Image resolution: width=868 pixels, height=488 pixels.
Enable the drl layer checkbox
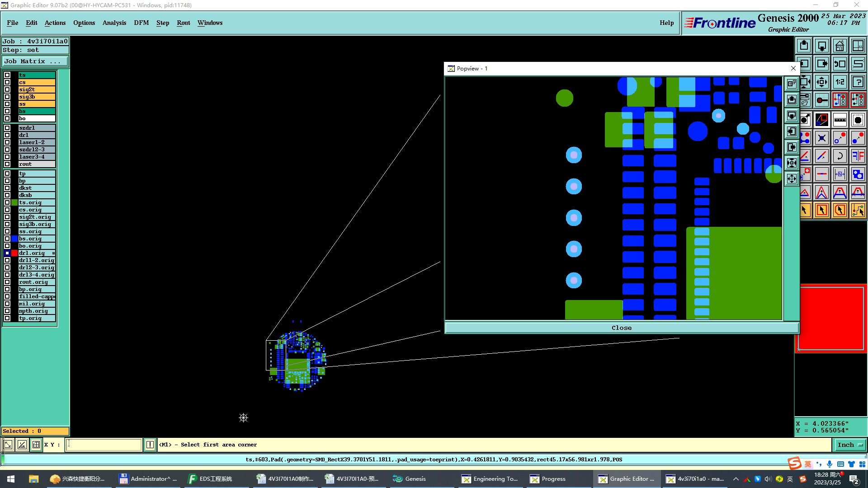tap(7, 135)
